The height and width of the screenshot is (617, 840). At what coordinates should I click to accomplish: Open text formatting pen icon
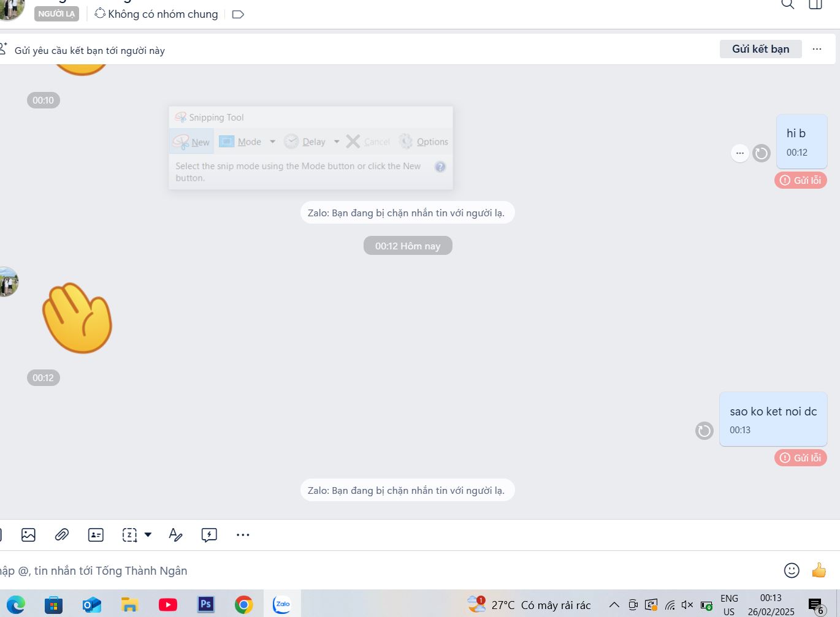pyautogui.click(x=175, y=535)
